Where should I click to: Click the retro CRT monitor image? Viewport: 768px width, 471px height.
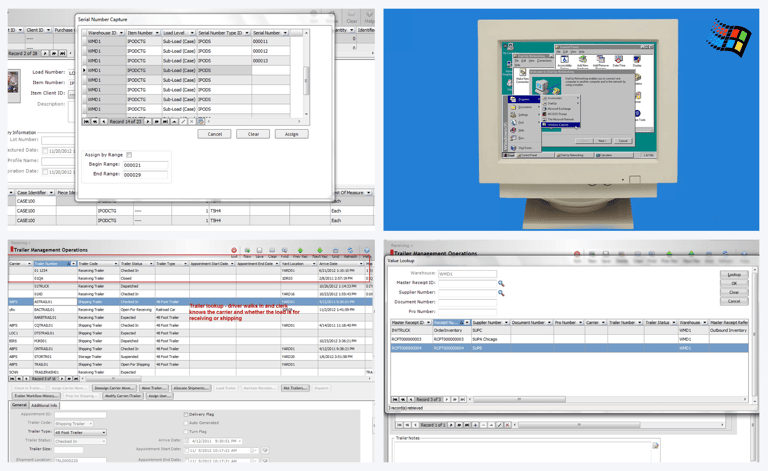click(x=577, y=122)
